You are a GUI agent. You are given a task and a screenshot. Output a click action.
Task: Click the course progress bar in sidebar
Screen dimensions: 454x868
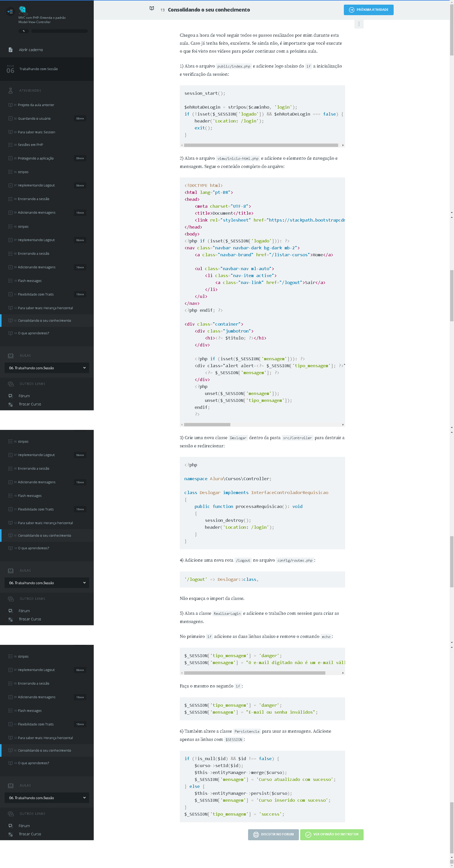click(59, 31)
